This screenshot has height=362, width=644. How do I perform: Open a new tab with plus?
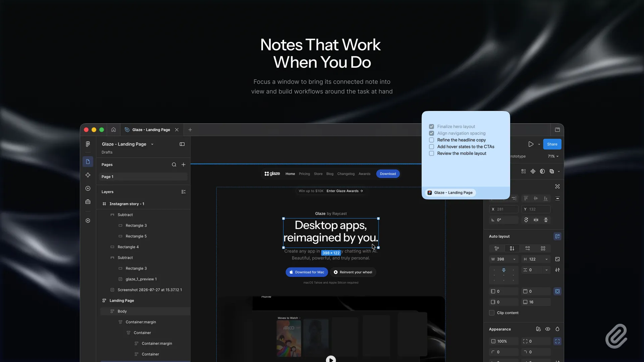(x=190, y=130)
